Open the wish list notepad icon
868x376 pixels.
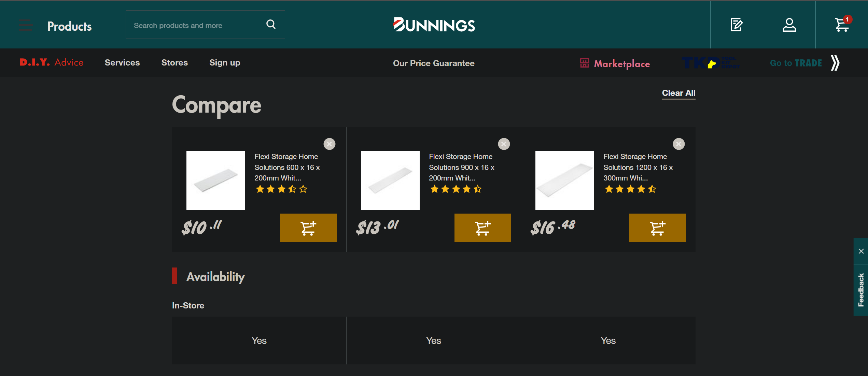click(737, 25)
